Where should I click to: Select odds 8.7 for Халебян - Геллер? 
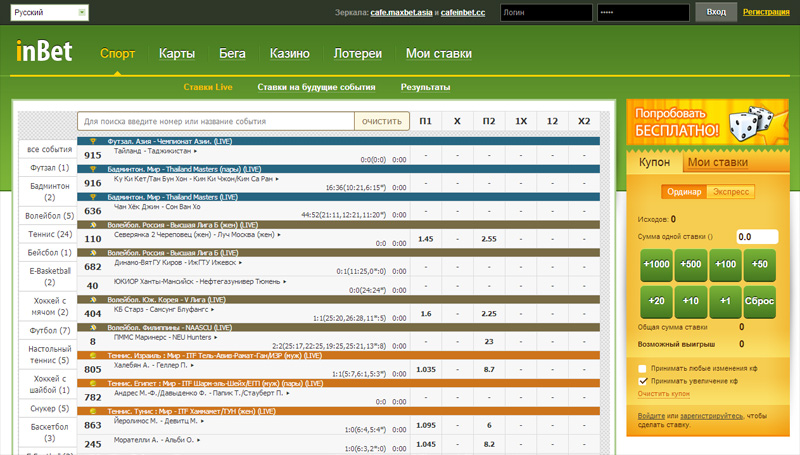(x=489, y=369)
